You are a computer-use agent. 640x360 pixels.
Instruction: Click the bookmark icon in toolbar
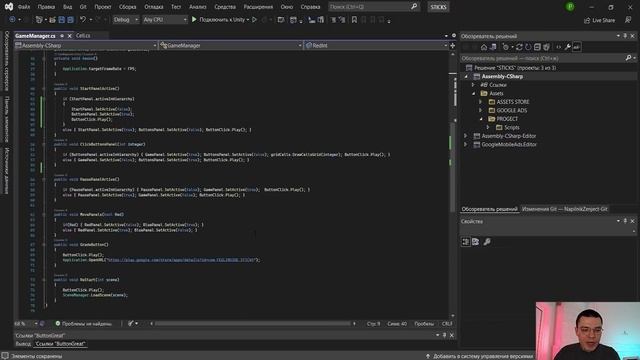tap(354, 20)
